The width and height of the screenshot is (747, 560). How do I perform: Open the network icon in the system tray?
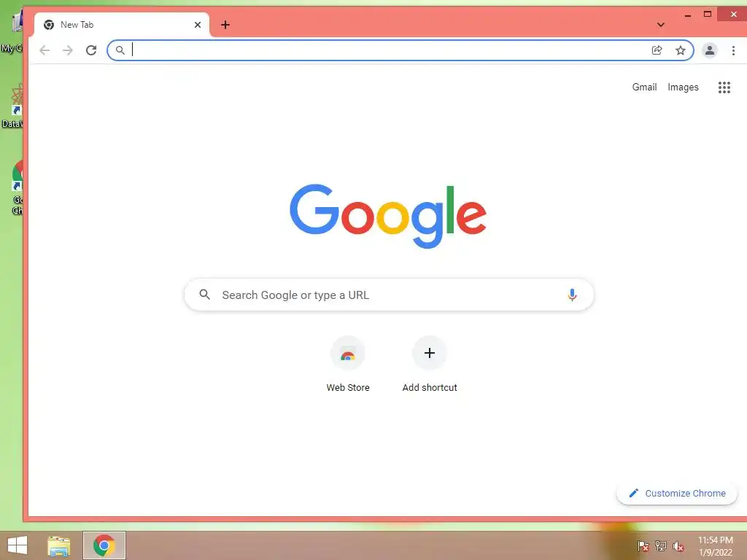(660, 546)
